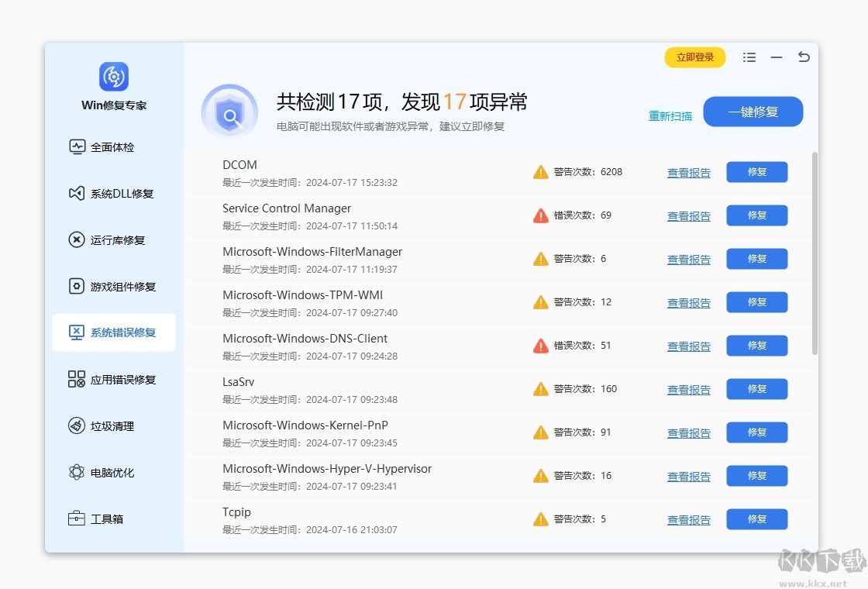Screen dimensions: 868x589
Task: Click 立即登录 to sign in
Action: [x=694, y=57]
